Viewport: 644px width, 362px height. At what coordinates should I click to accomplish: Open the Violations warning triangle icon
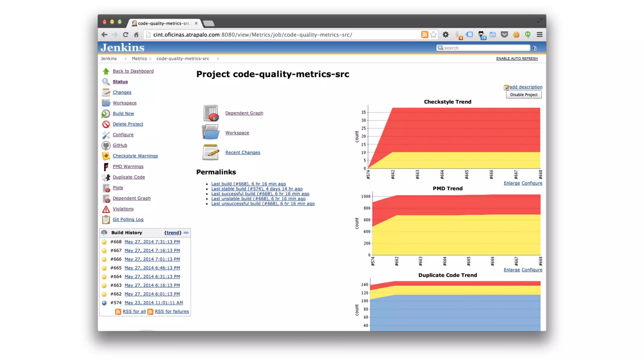coord(106,209)
